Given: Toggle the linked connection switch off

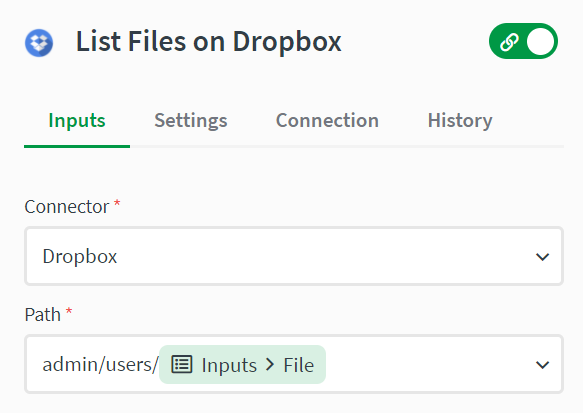Looking at the screenshot, I should click(523, 41).
